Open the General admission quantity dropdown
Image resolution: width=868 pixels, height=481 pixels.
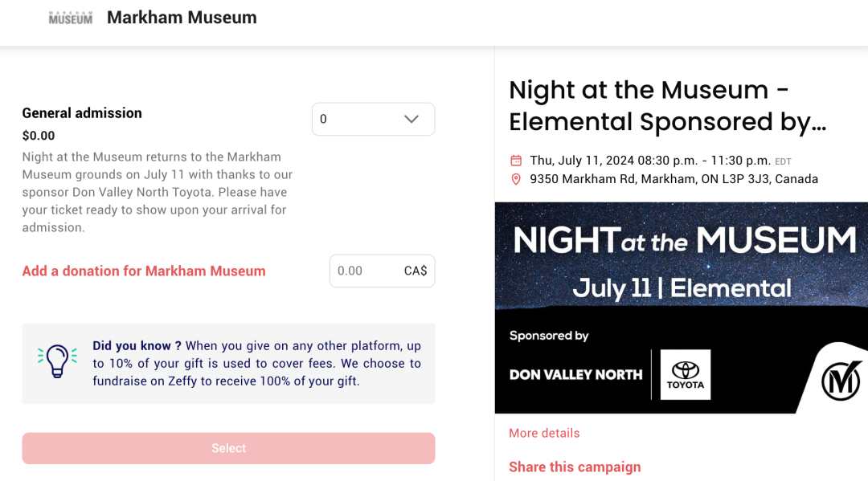click(373, 119)
